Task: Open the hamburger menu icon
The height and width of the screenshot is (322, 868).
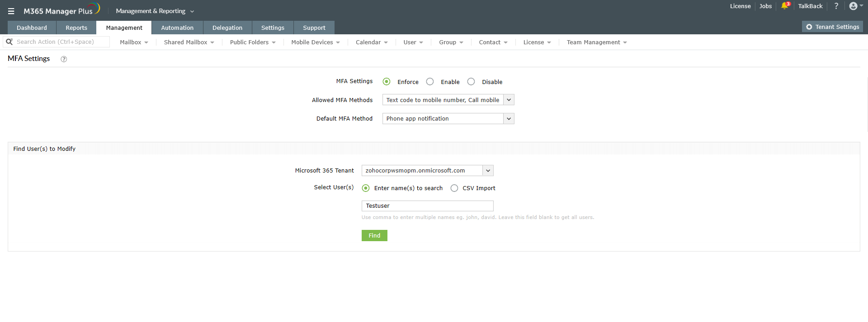Action: (x=11, y=11)
